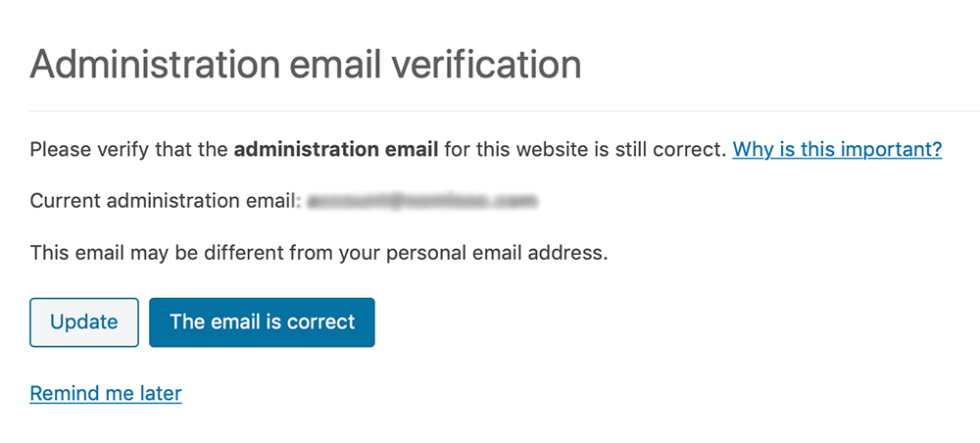The width and height of the screenshot is (980, 443).
Task: Click the This email may be different sentence
Action: coord(318,253)
